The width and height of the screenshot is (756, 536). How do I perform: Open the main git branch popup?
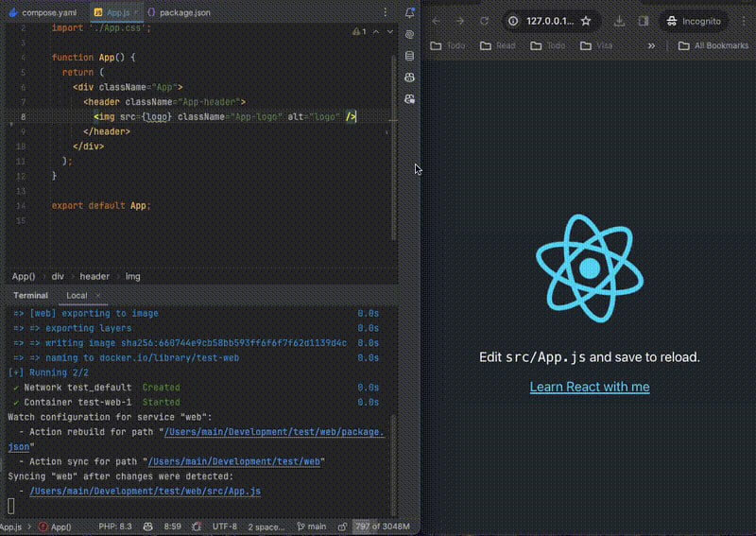(x=312, y=527)
